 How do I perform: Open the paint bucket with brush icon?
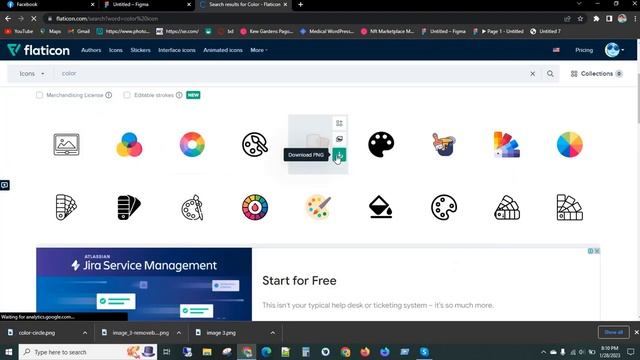point(444,144)
